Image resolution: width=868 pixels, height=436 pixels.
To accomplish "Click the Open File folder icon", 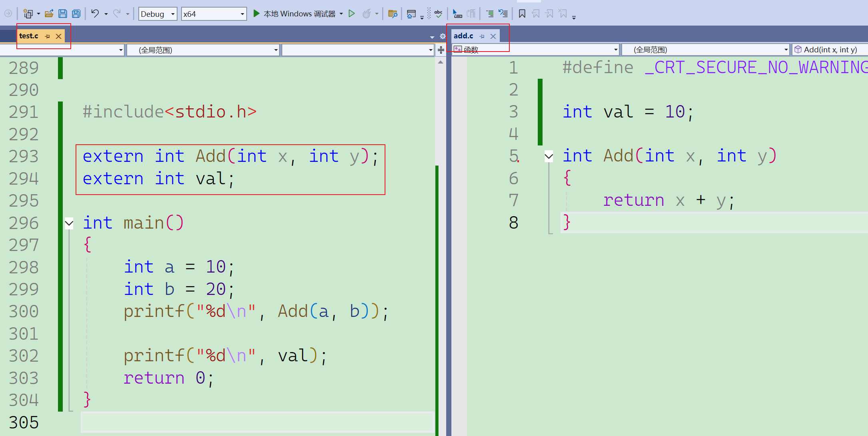I will pos(49,14).
